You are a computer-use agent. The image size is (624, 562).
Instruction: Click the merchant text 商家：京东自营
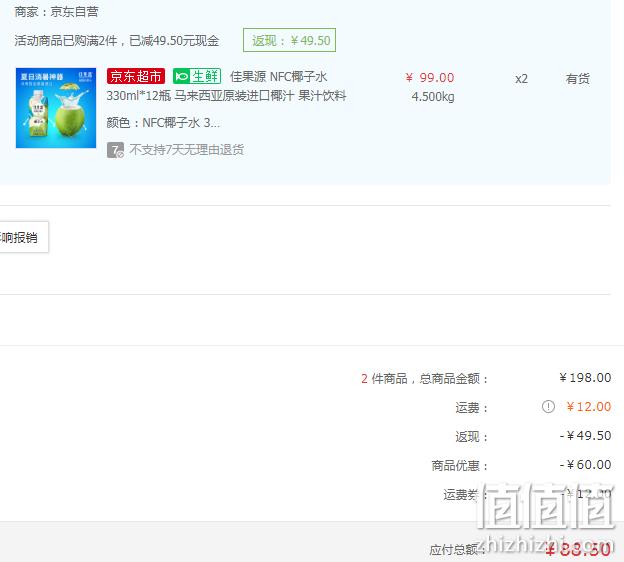pos(57,12)
